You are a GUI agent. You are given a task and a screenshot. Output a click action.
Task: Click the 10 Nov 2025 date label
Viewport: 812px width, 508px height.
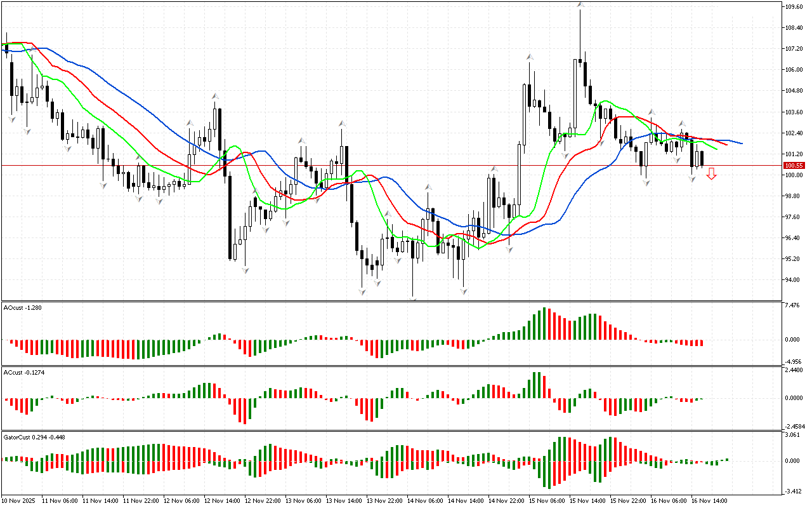click(19, 501)
